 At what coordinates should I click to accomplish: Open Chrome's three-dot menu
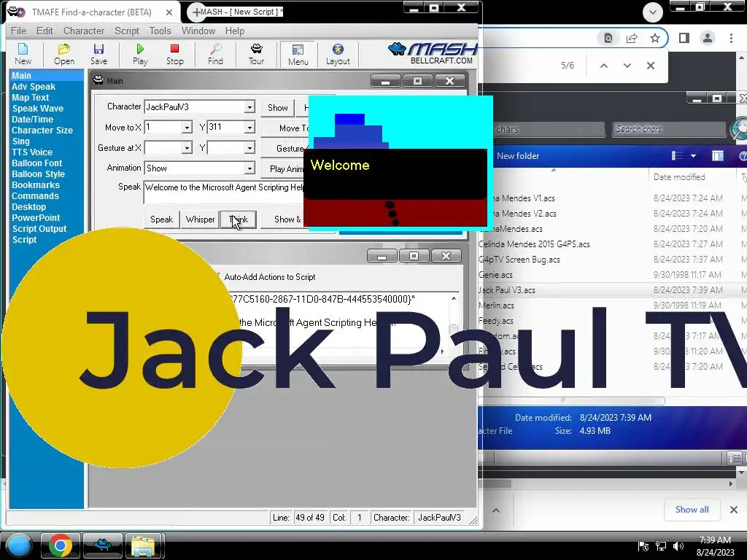click(731, 38)
